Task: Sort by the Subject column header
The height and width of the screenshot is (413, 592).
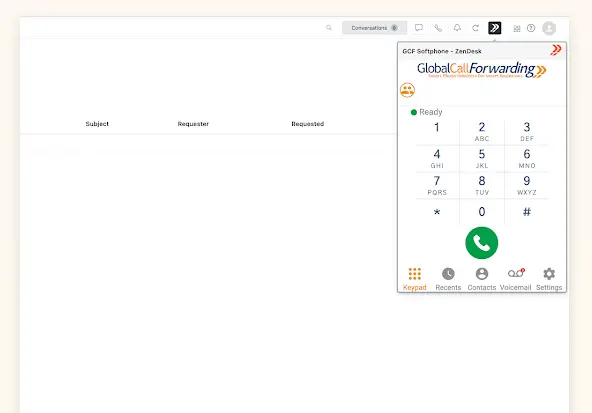Action: pos(97,124)
